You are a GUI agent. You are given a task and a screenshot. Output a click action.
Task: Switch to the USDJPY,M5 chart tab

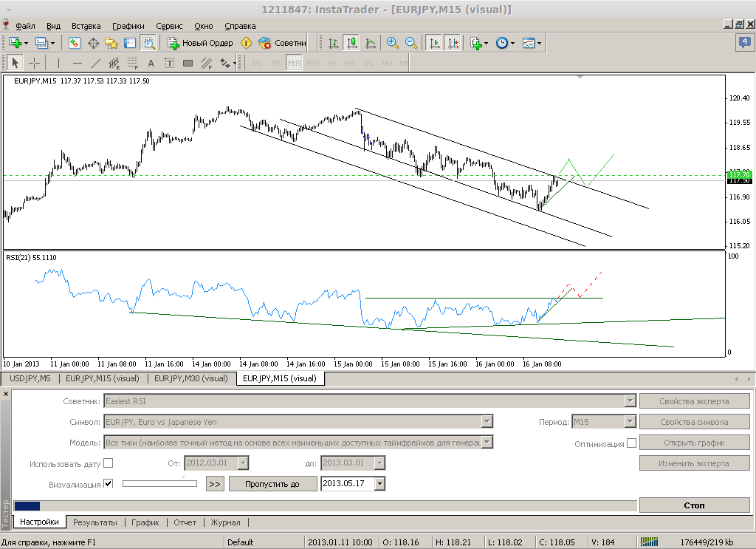click(x=30, y=378)
